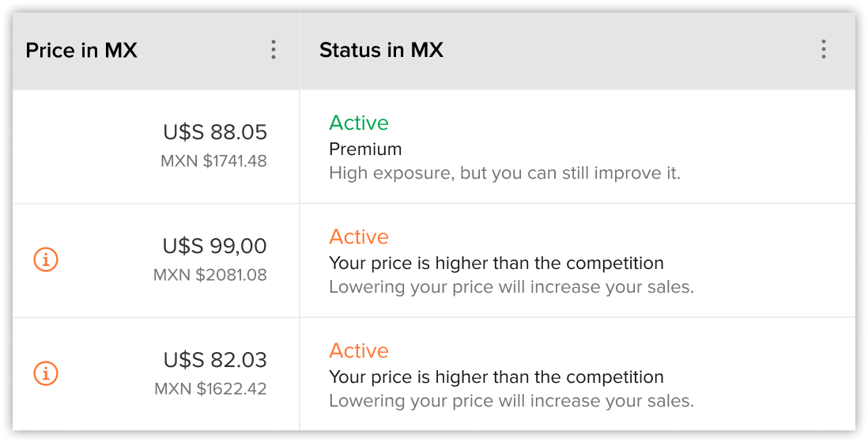
Task: Click the 'High exposure, but you can still improve it' text
Action: [x=505, y=173]
